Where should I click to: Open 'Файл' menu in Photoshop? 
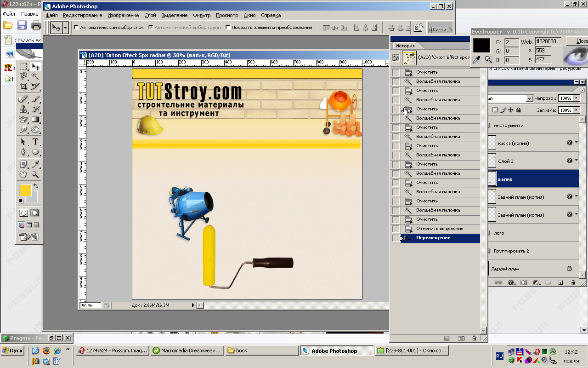click(x=52, y=15)
